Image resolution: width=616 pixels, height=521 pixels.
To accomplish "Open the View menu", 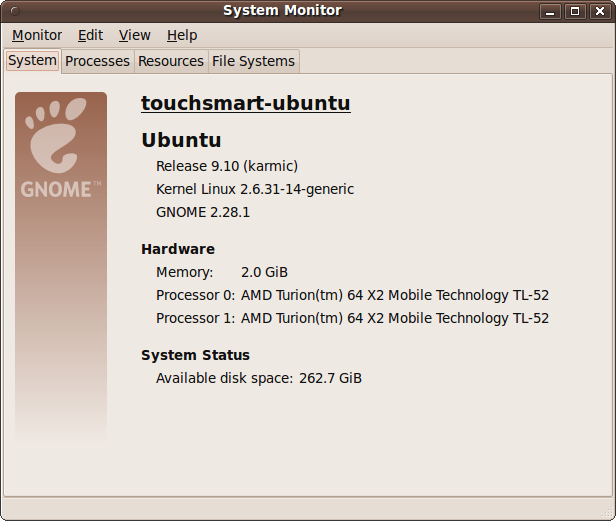I will click(135, 35).
